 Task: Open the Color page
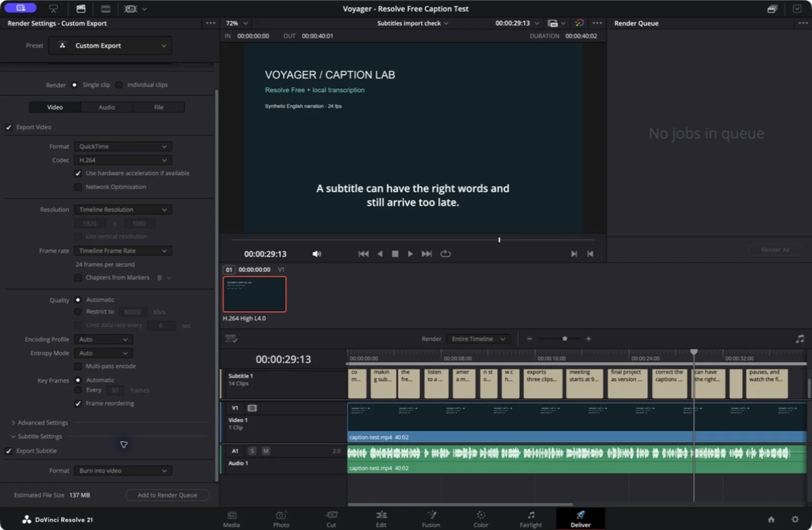481,519
